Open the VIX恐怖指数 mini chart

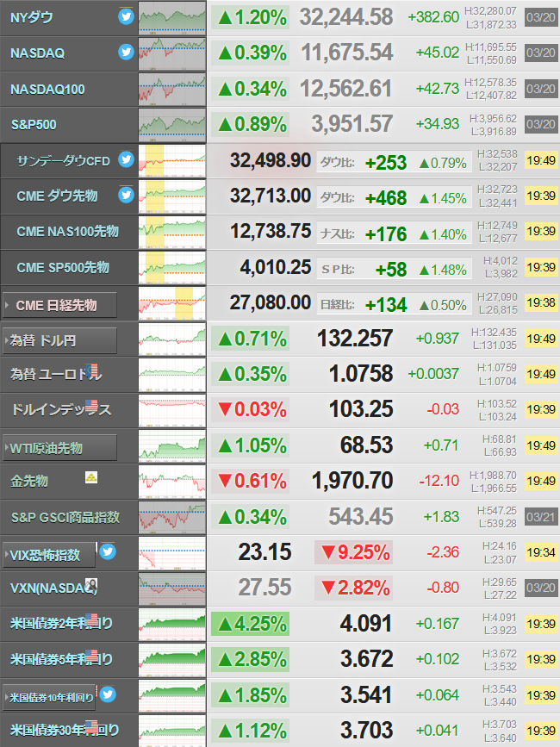point(172,552)
